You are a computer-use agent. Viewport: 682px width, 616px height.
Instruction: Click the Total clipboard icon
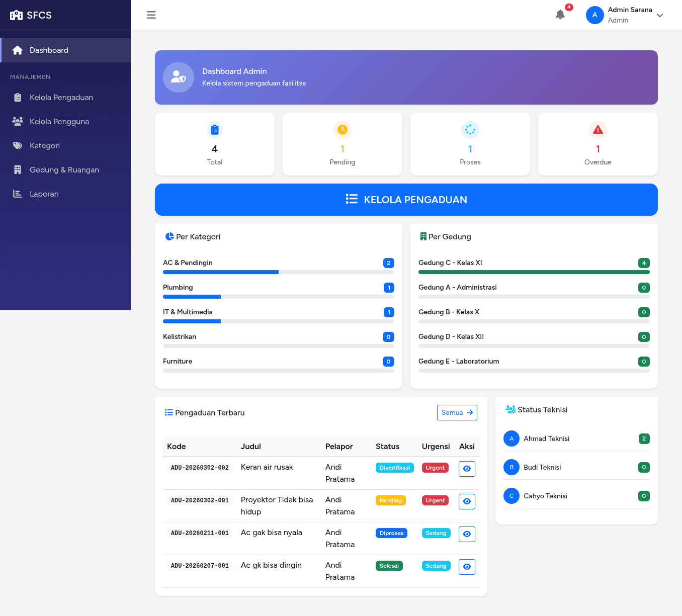pos(215,130)
